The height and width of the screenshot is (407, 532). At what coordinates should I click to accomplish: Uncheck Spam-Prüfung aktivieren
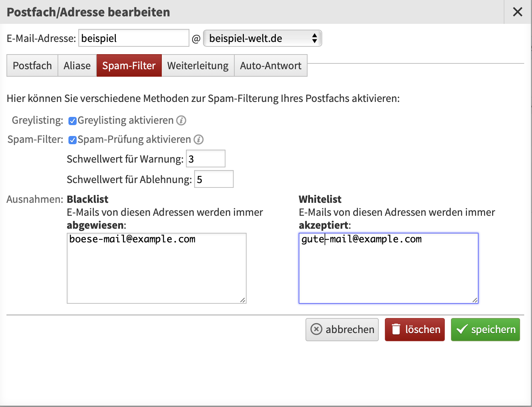(72, 140)
